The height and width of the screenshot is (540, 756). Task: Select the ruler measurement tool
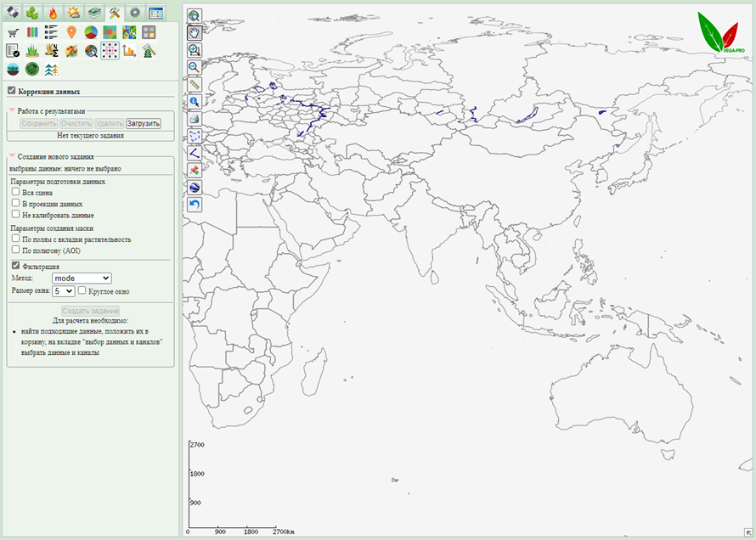195,84
